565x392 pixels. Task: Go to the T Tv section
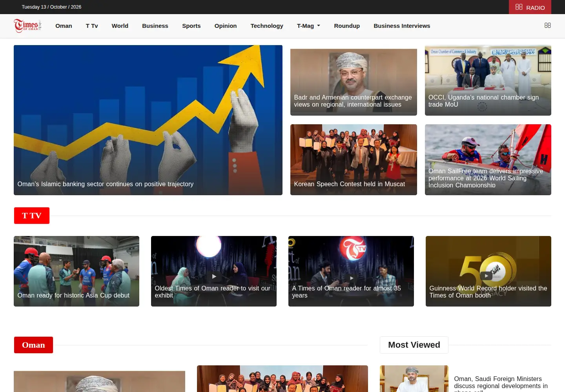click(92, 26)
